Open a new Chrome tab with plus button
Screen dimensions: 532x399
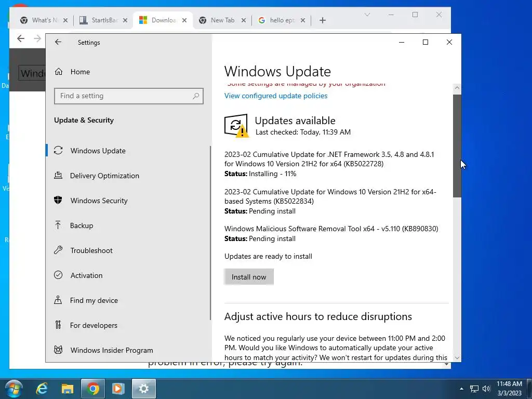pyautogui.click(x=323, y=20)
